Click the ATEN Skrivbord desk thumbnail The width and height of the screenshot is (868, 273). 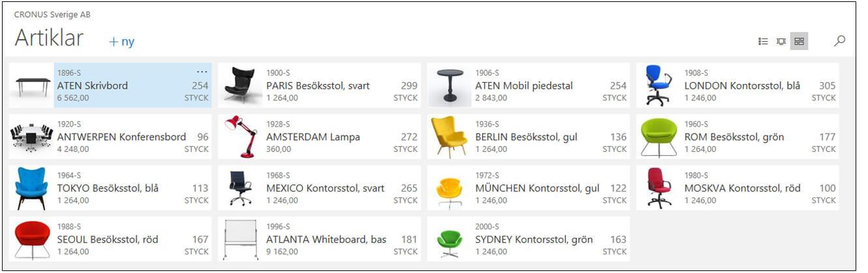tap(33, 85)
